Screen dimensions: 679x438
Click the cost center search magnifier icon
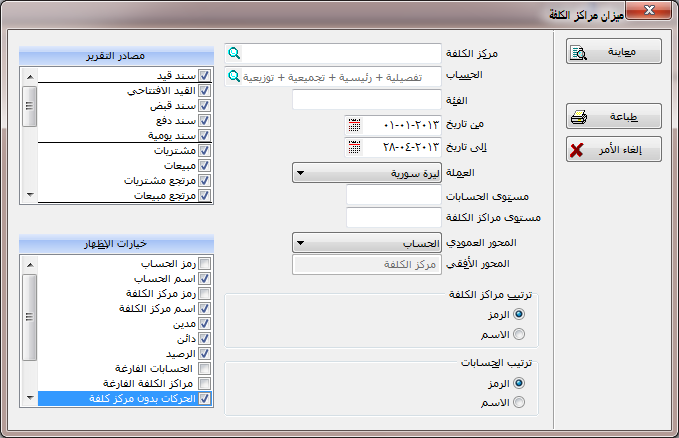[x=233, y=53]
